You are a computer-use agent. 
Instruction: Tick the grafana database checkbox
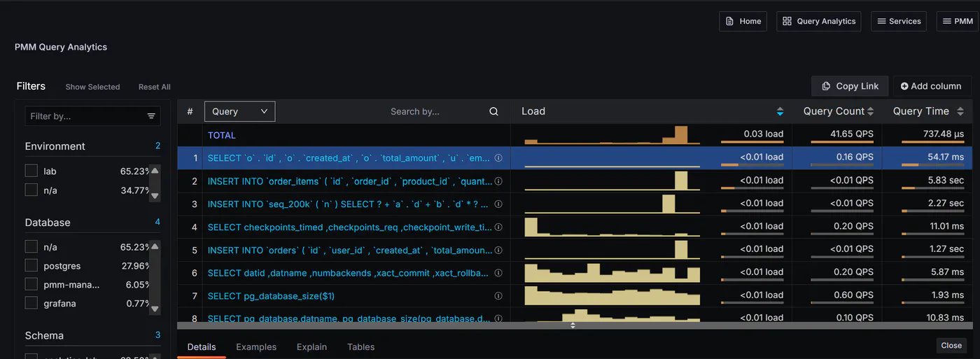point(31,303)
